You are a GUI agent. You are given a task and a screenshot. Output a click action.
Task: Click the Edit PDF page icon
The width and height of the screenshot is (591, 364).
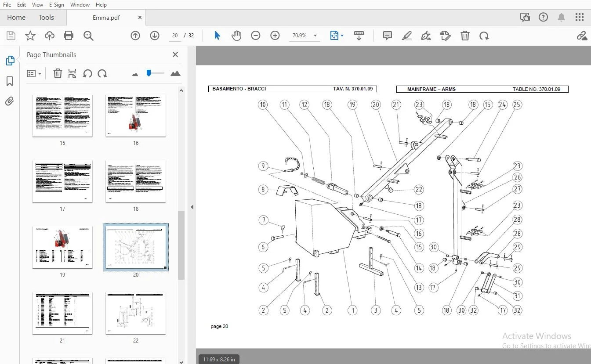[446, 36]
